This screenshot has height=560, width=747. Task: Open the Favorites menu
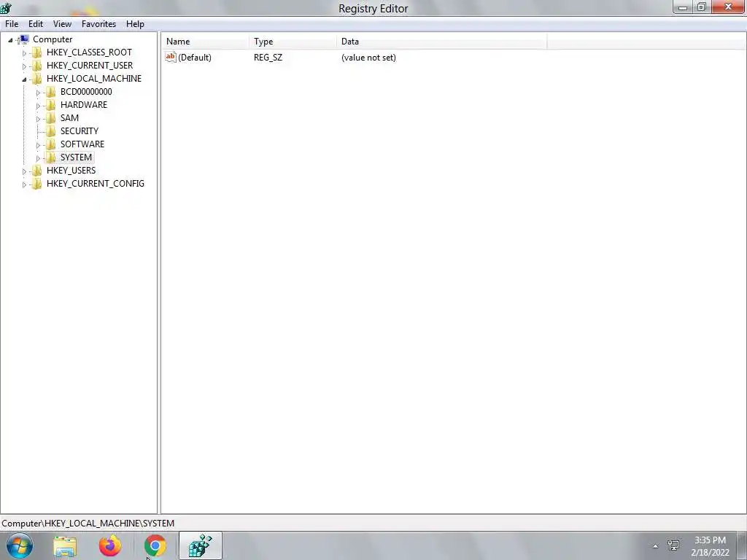[98, 24]
